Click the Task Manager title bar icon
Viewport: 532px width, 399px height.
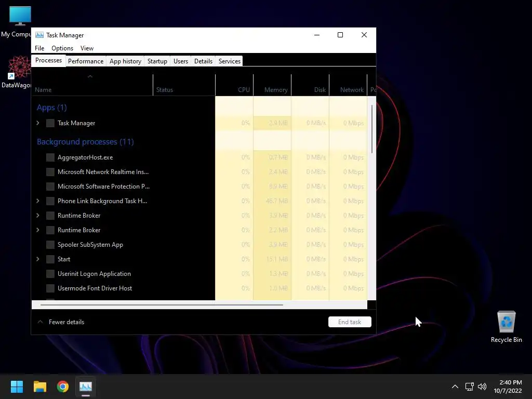point(39,35)
